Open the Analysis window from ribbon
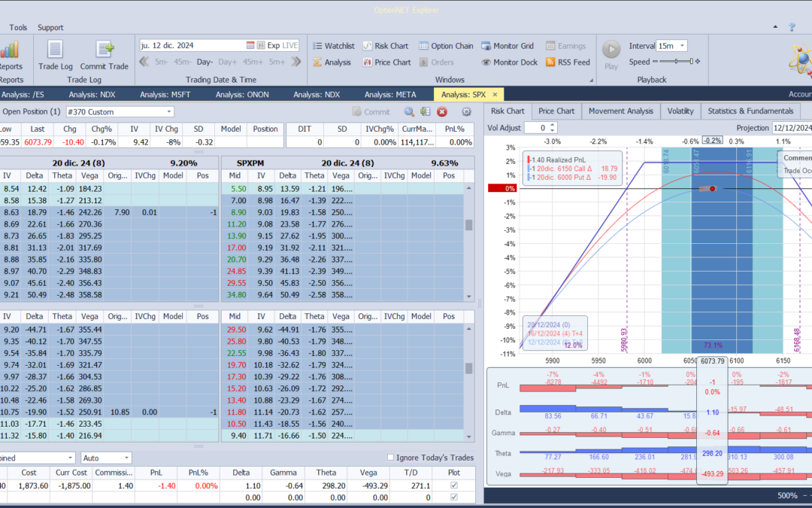812x508 pixels. (x=332, y=62)
